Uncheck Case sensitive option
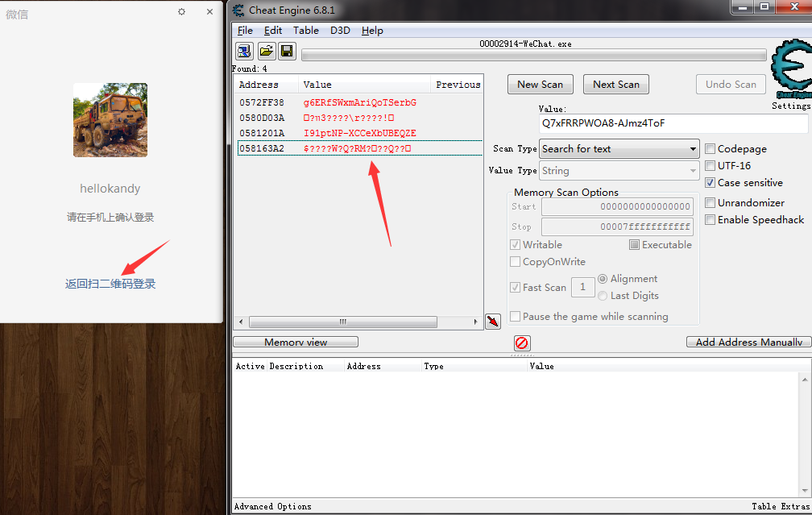Viewport: 812px width, 515px height. click(710, 183)
